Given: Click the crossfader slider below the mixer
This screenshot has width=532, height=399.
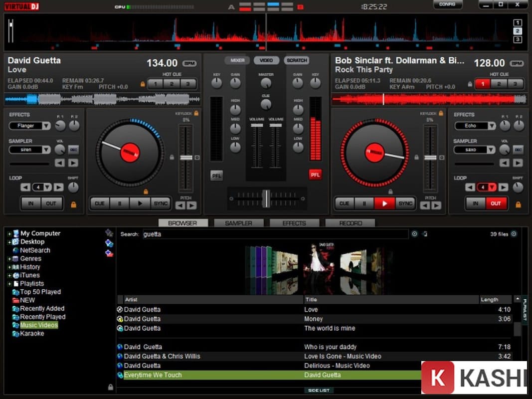Looking at the screenshot, I should click(x=267, y=196).
